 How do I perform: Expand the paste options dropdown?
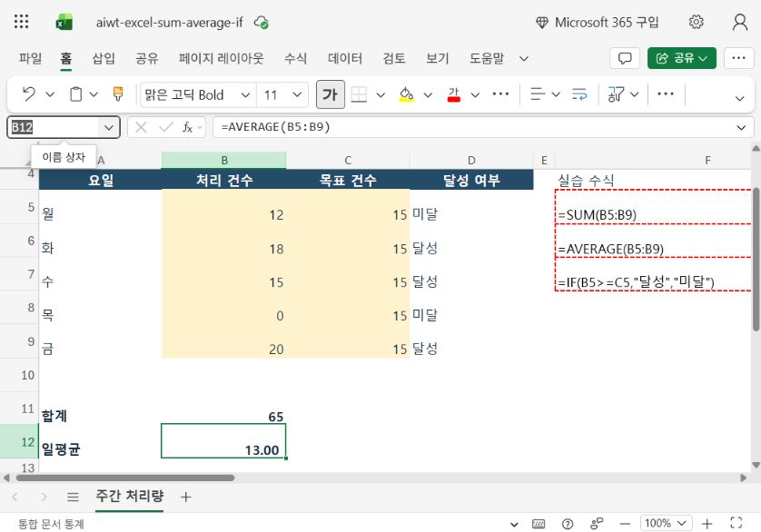(x=94, y=94)
